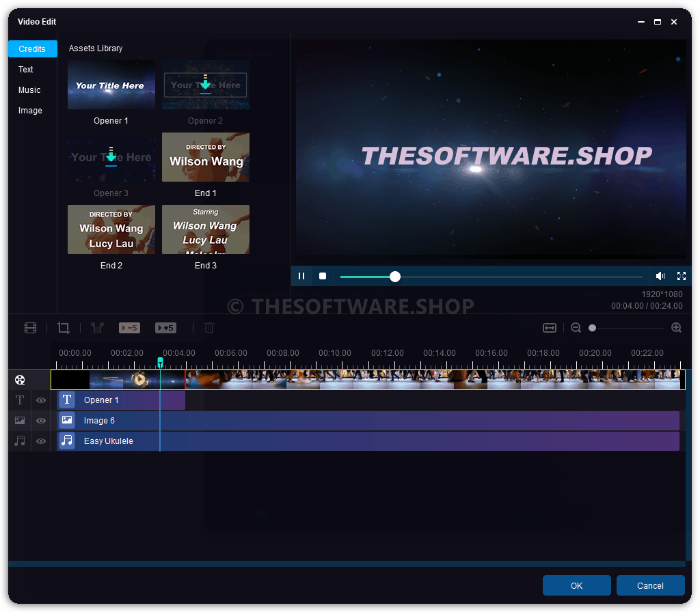This screenshot has height=612, width=700.
Task: Click the '1920*1080' resolution text
Action: pos(662,294)
